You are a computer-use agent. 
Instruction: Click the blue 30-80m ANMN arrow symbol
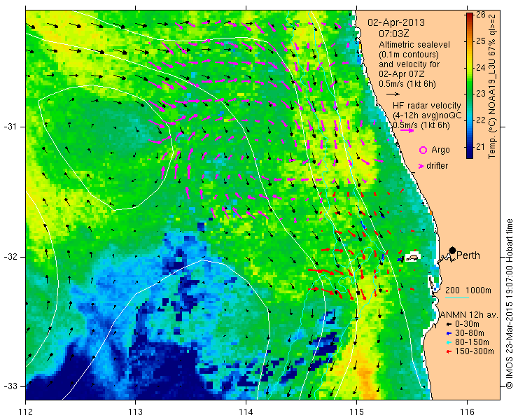[448, 334]
